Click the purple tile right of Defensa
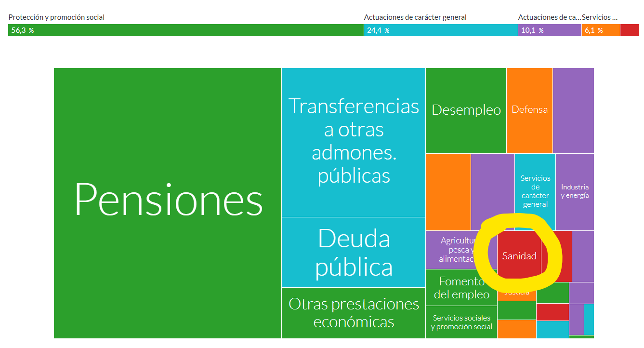 [x=573, y=110]
